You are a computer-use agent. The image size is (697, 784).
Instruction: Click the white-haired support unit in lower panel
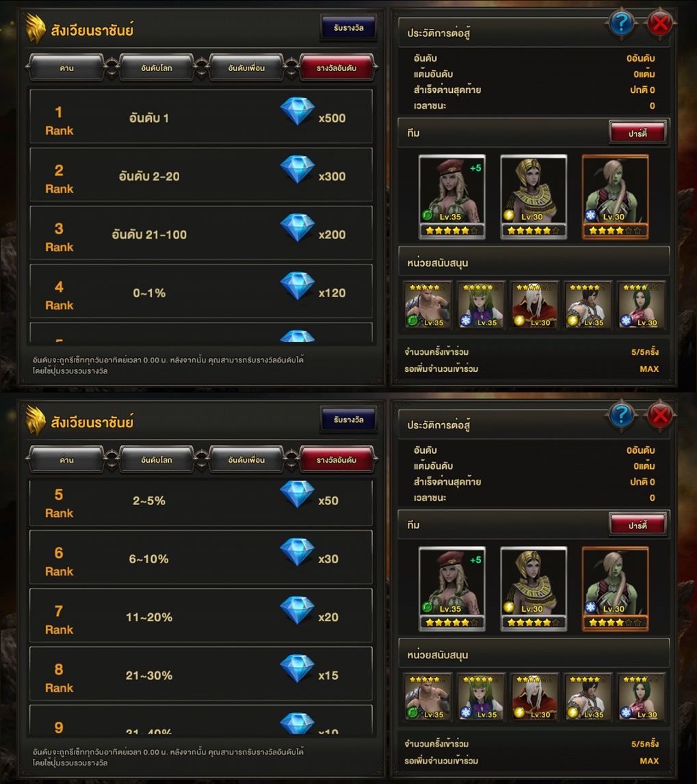point(535,697)
